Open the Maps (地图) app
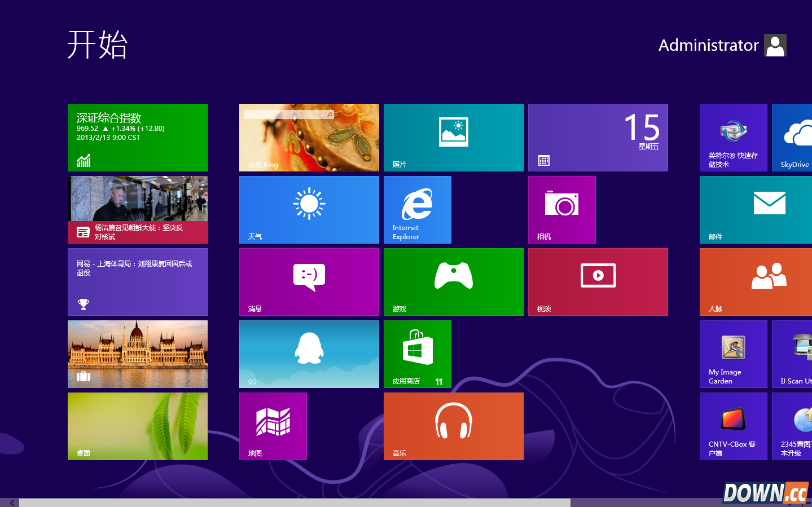The height and width of the screenshot is (507, 812). 273,426
